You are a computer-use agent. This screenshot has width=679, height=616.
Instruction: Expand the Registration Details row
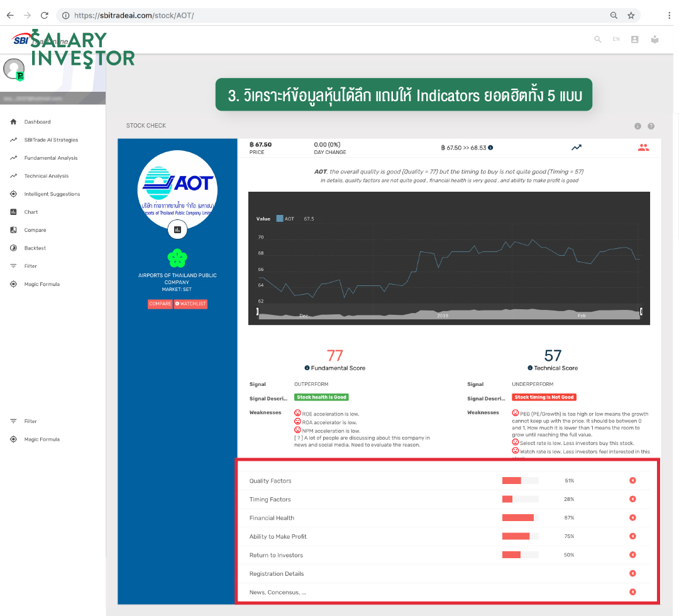[632, 573]
